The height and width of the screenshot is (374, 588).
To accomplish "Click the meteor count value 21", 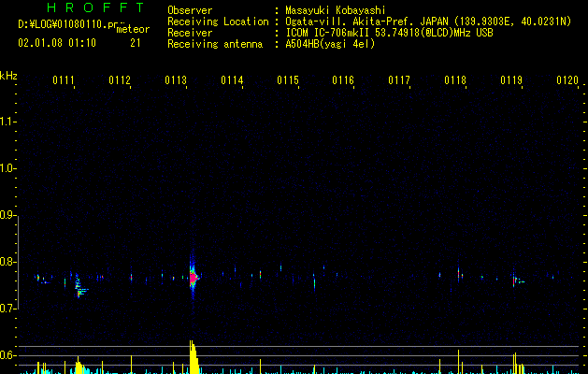I will [x=136, y=43].
